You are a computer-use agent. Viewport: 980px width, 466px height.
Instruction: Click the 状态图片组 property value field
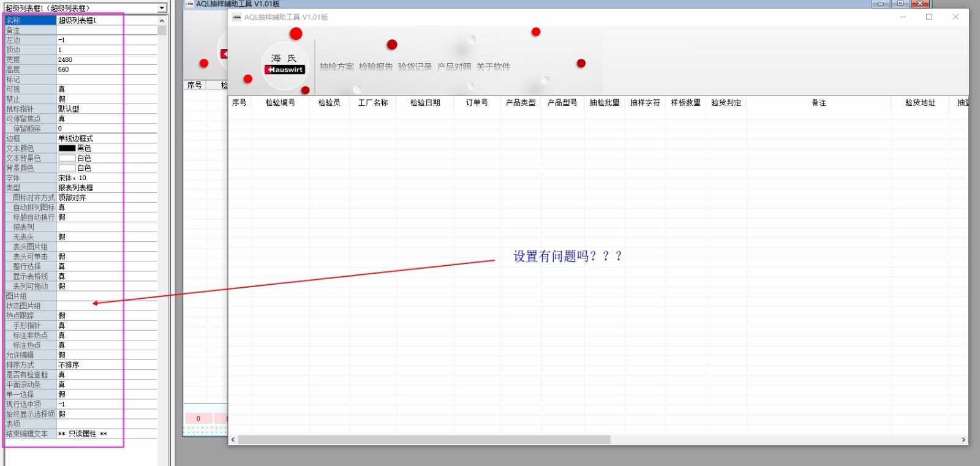tap(107, 306)
